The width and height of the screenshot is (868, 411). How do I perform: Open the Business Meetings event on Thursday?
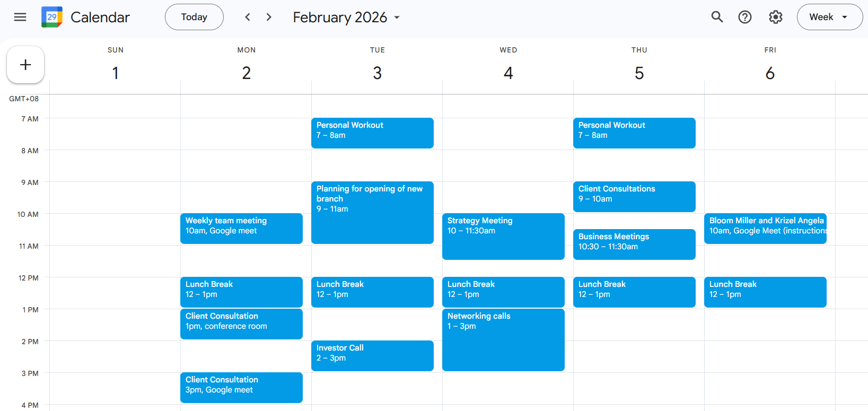(634, 244)
